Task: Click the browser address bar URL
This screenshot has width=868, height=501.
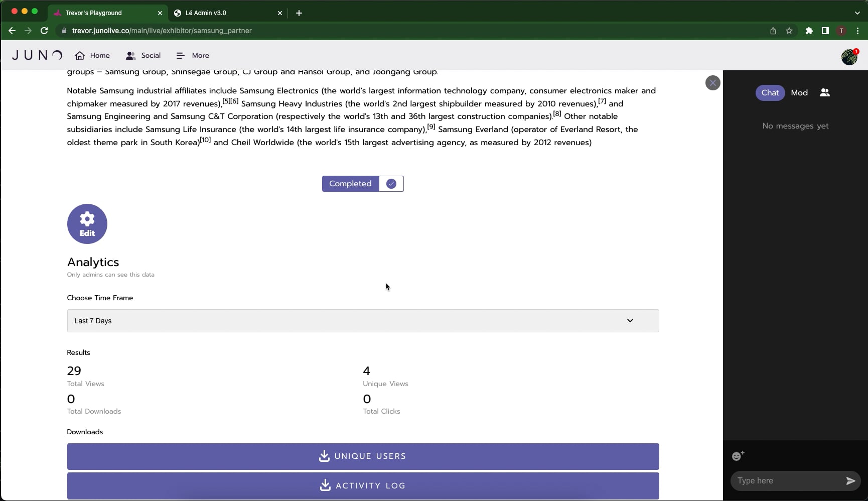Action: pyautogui.click(x=162, y=31)
